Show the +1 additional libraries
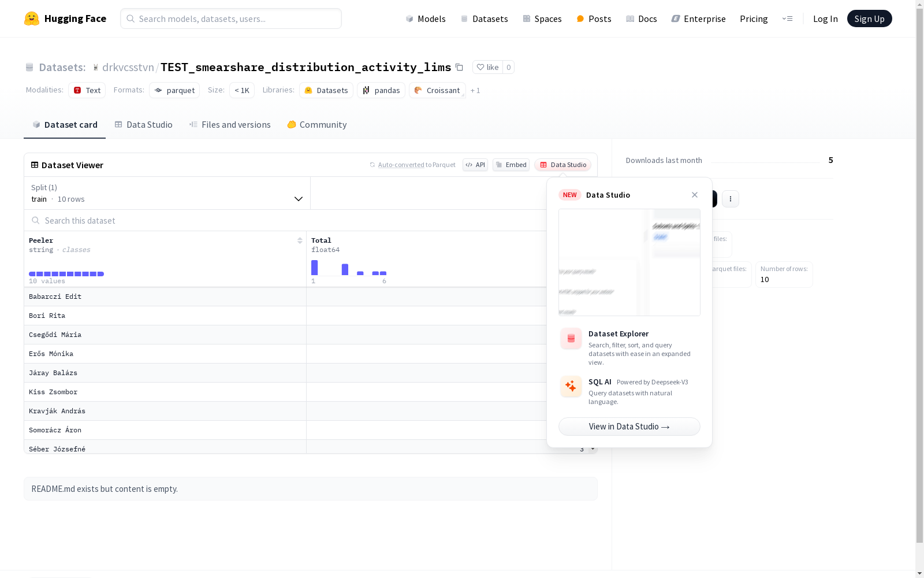The height and width of the screenshot is (578, 924). [475, 90]
